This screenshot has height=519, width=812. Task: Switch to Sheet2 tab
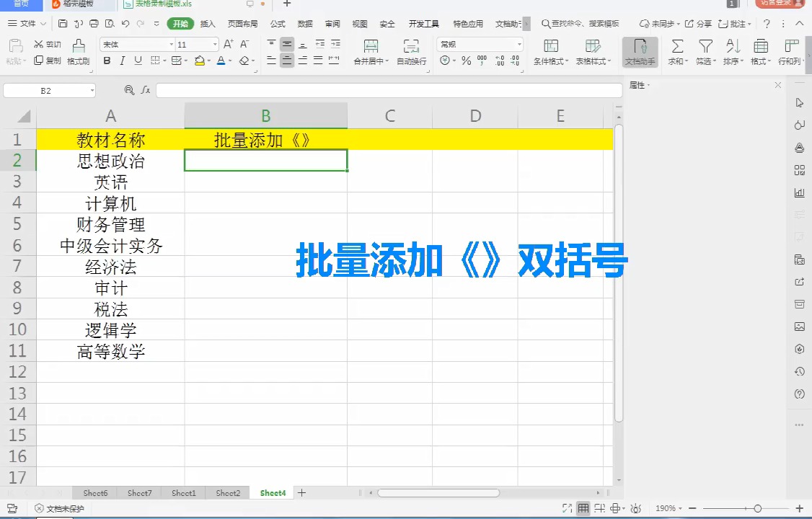pyautogui.click(x=228, y=493)
